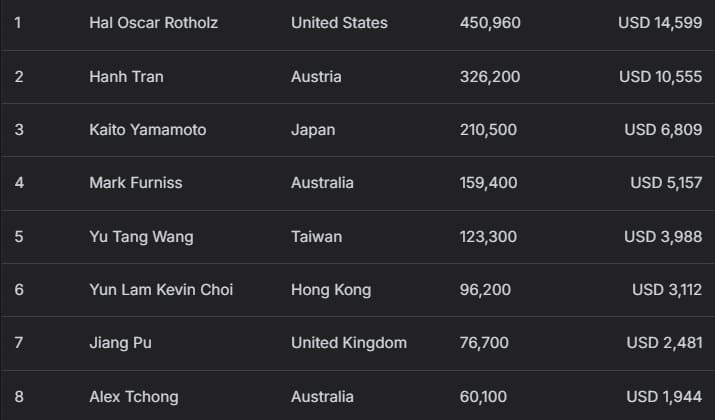Select prize amount USD 6,809

coord(663,130)
